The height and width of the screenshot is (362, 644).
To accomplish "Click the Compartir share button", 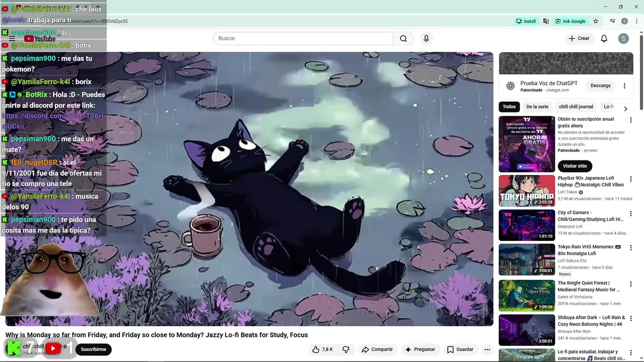I will click(x=377, y=349).
